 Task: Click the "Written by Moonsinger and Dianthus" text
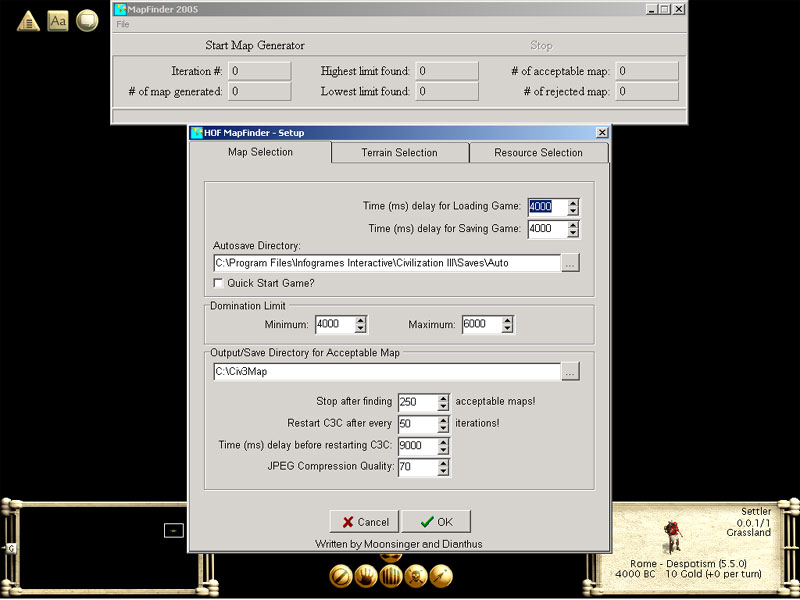click(398, 544)
